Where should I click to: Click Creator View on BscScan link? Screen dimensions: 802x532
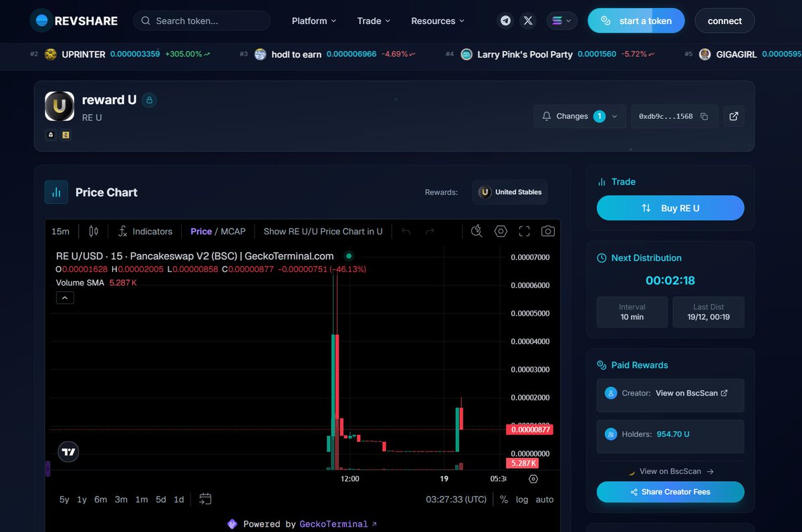[692, 393]
